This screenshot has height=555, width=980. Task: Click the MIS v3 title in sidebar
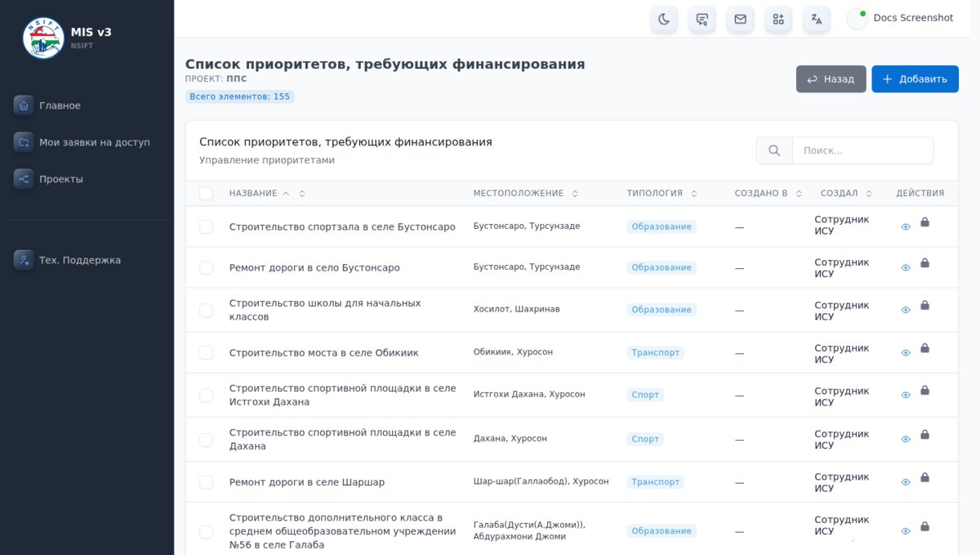pos(91,32)
